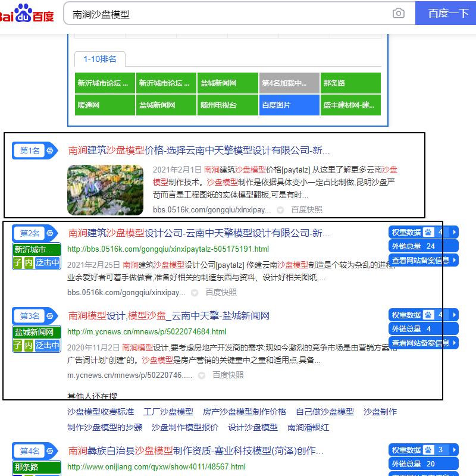The width and height of the screenshot is (476, 476).
Task: Click the 第2名 rank badge
Action: [29, 233]
